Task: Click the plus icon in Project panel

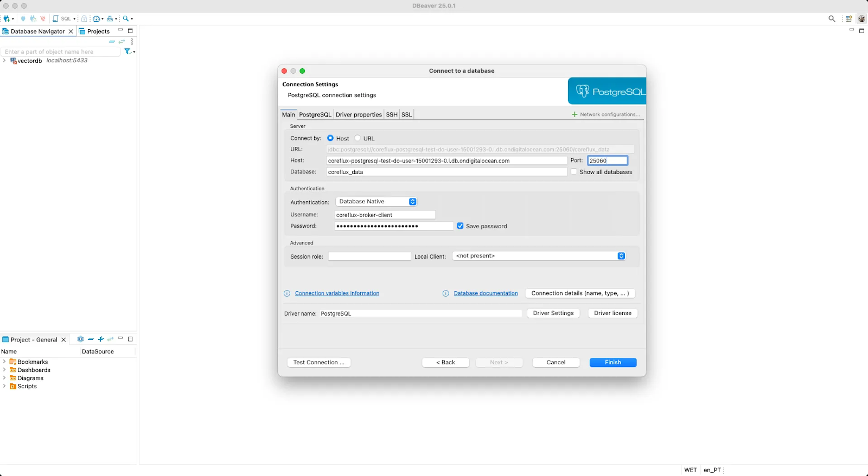Action: click(x=101, y=339)
